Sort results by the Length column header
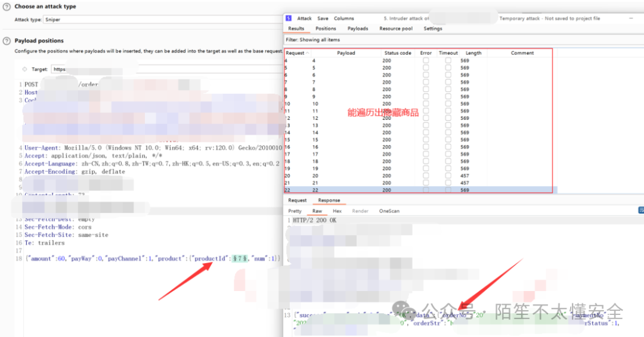The width and height of the screenshot is (644, 337). [x=473, y=53]
